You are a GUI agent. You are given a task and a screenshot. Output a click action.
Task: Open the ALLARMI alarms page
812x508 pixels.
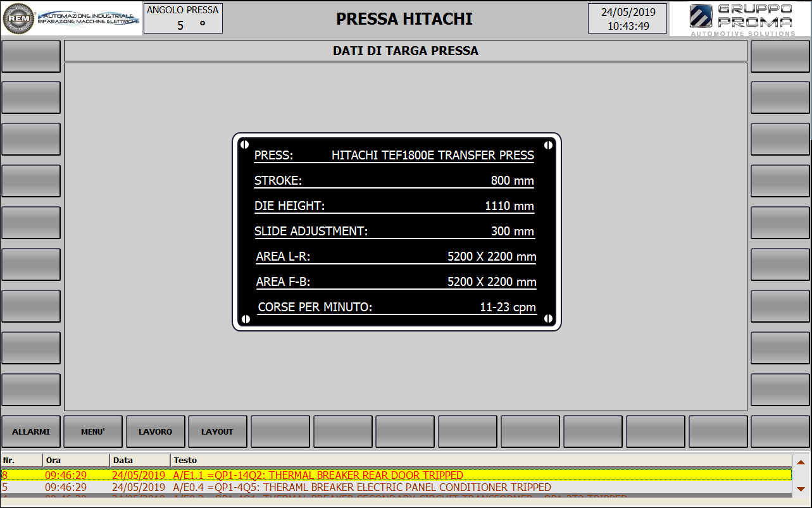click(x=31, y=431)
